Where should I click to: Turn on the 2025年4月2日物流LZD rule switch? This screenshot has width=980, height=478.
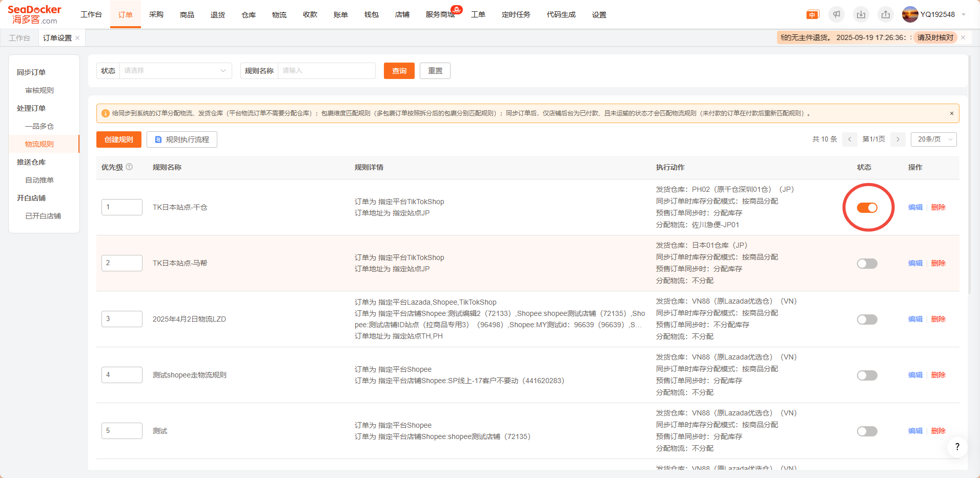tap(867, 320)
